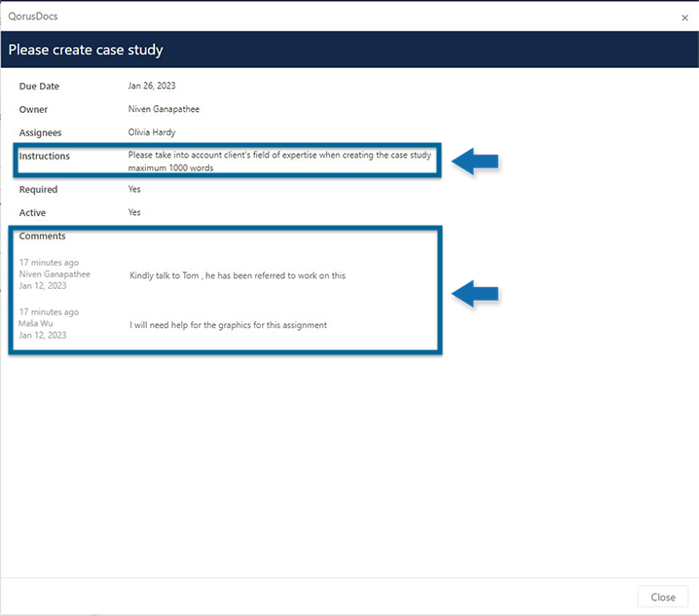Click the 'Please create case study' header
Image resolution: width=699 pixels, height=616 pixels.
86,50
